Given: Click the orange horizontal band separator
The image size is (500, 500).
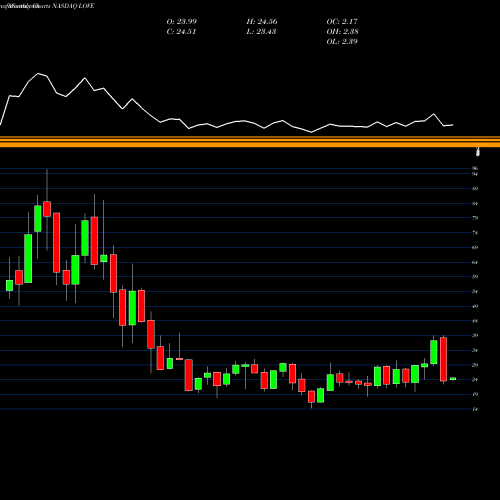Looking at the screenshot, I should [250, 142].
